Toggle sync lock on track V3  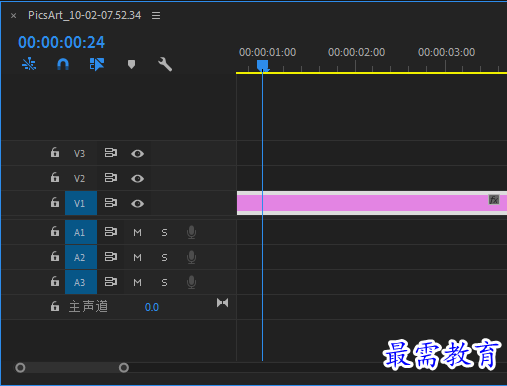pos(111,153)
